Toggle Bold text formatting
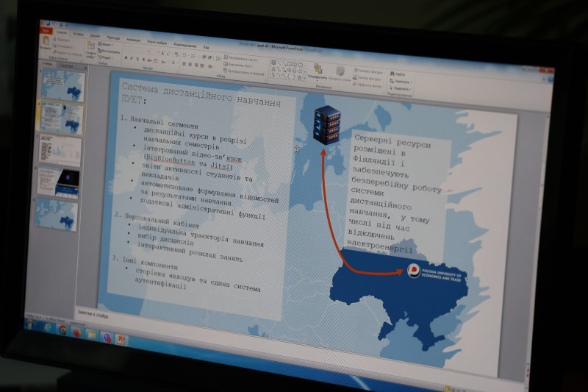Screen dimensions: 588x392 tap(126, 57)
